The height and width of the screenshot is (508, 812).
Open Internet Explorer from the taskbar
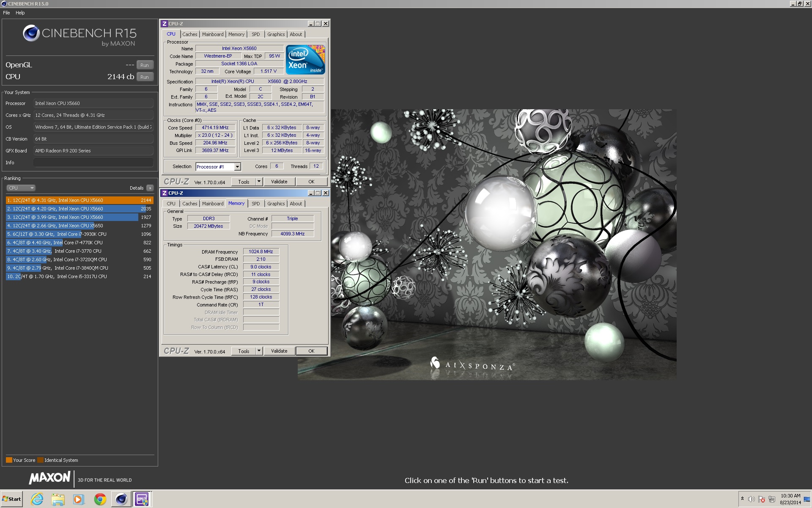[x=37, y=499]
